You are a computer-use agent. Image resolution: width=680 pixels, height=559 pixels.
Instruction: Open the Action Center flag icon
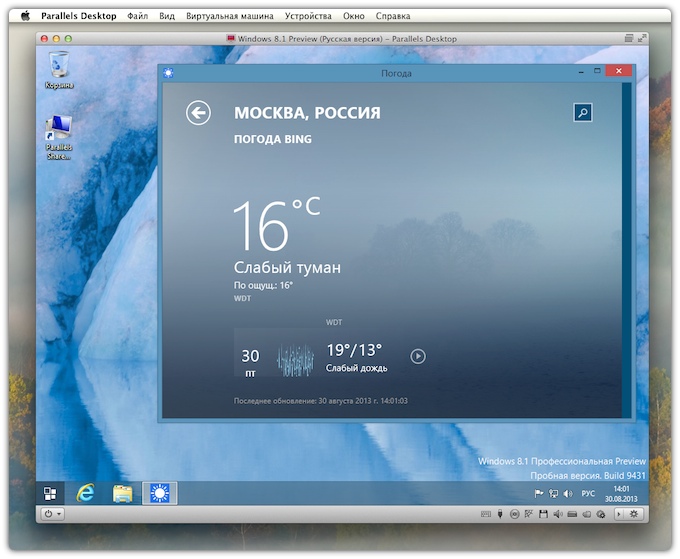(x=539, y=494)
